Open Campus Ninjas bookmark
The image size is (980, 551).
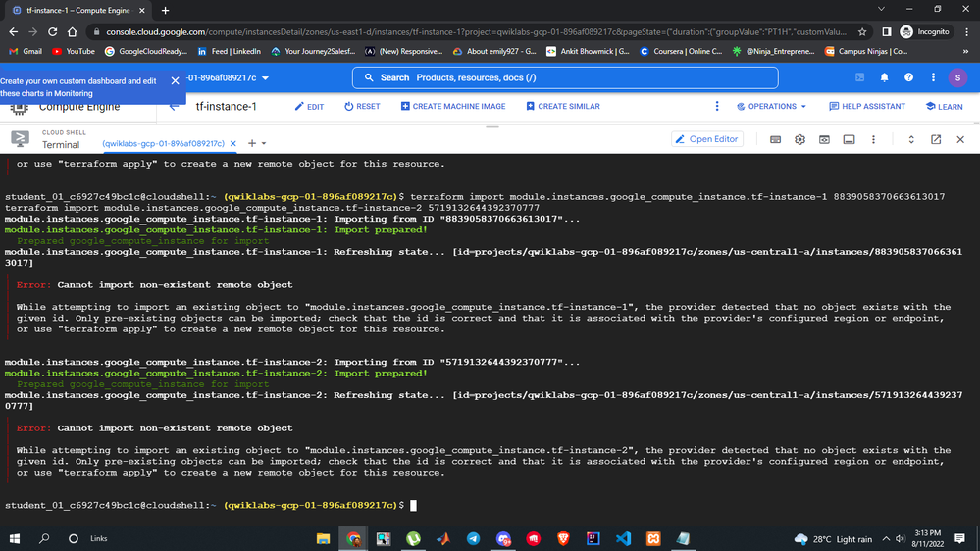pos(866,51)
